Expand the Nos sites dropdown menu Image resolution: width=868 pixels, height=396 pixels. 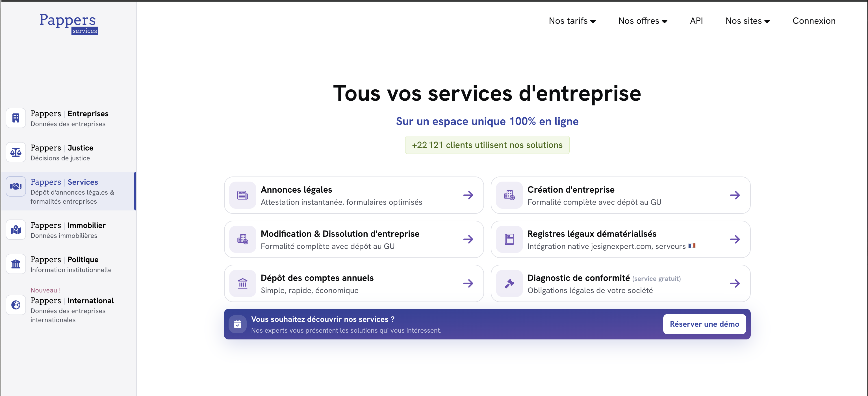tap(748, 21)
